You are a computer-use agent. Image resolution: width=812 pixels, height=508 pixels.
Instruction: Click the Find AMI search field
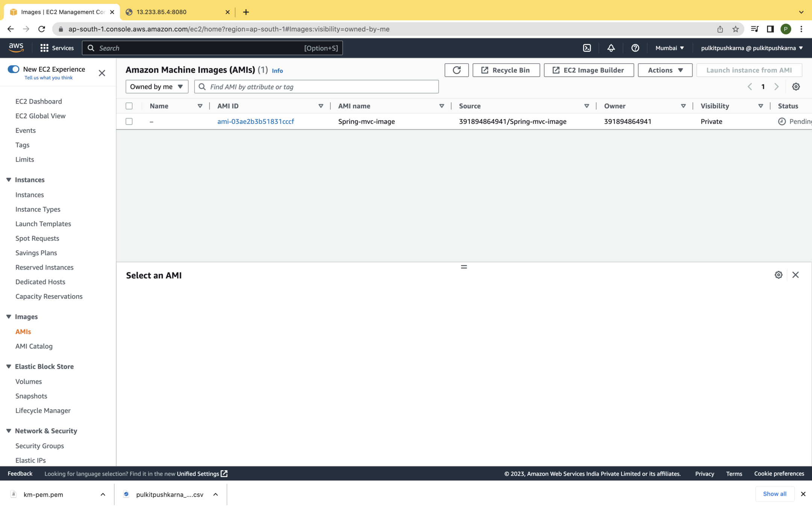[x=321, y=87]
